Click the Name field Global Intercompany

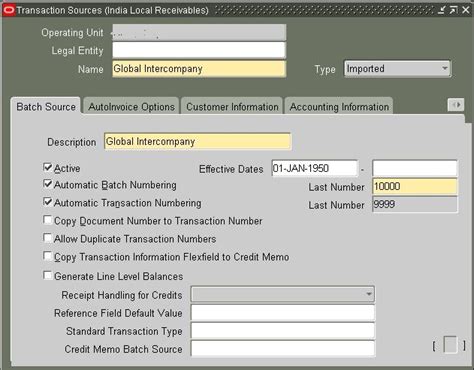click(199, 69)
